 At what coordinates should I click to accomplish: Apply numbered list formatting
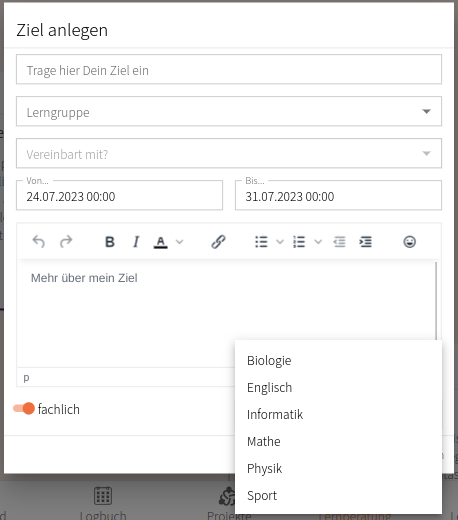[x=299, y=242]
